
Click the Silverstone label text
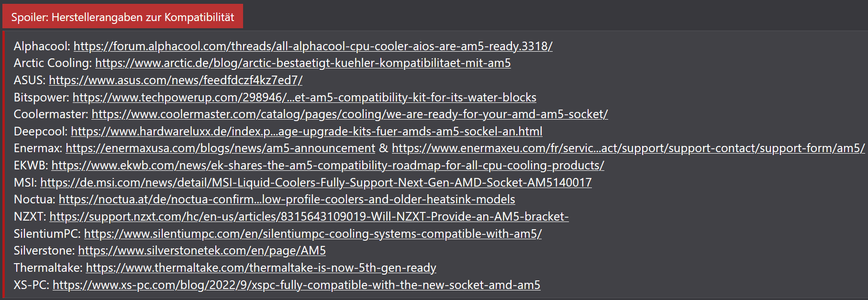pyautogui.click(x=44, y=250)
